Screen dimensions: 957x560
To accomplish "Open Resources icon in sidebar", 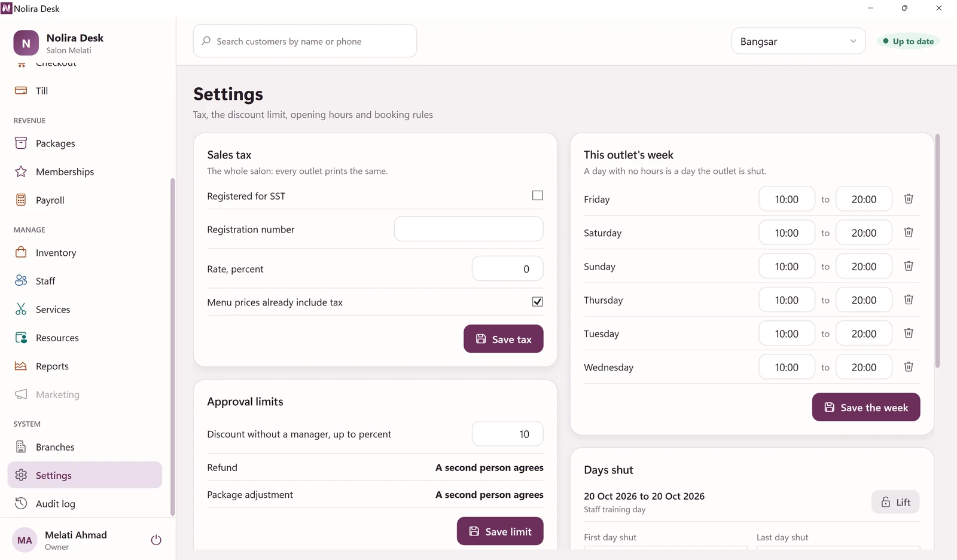I will click(21, 338).
